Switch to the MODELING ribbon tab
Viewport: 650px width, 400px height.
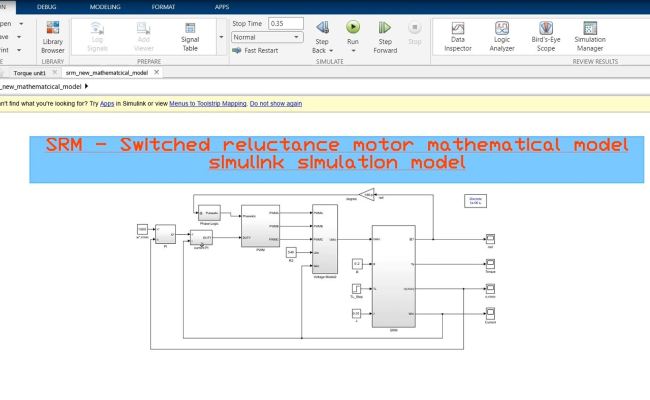click(x=105, y=7)
